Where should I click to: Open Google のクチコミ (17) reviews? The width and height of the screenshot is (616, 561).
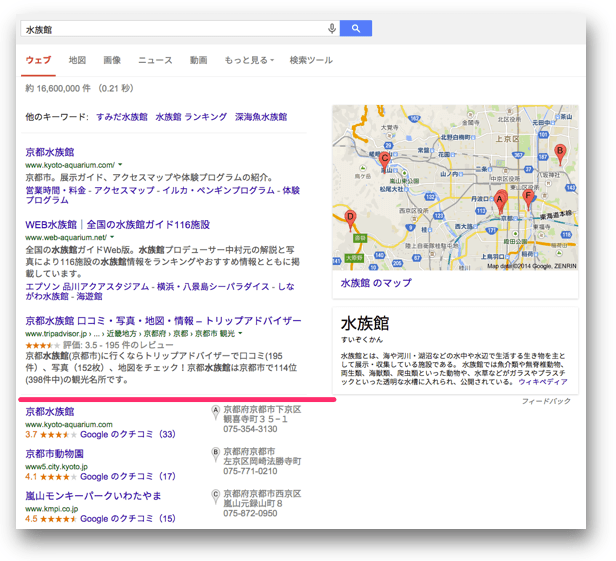(x=128, y=477)
